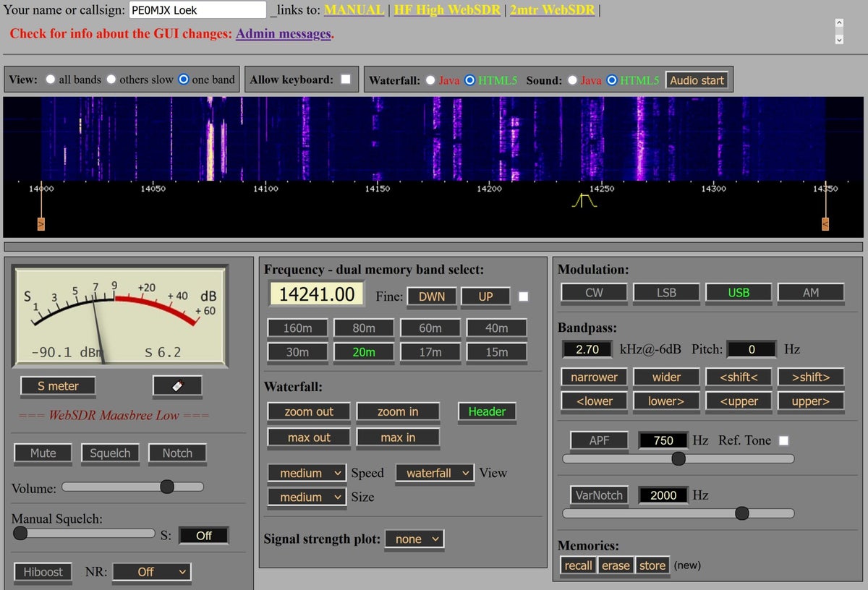Click the scroll-up arrow in the message box

pos(839,24)
